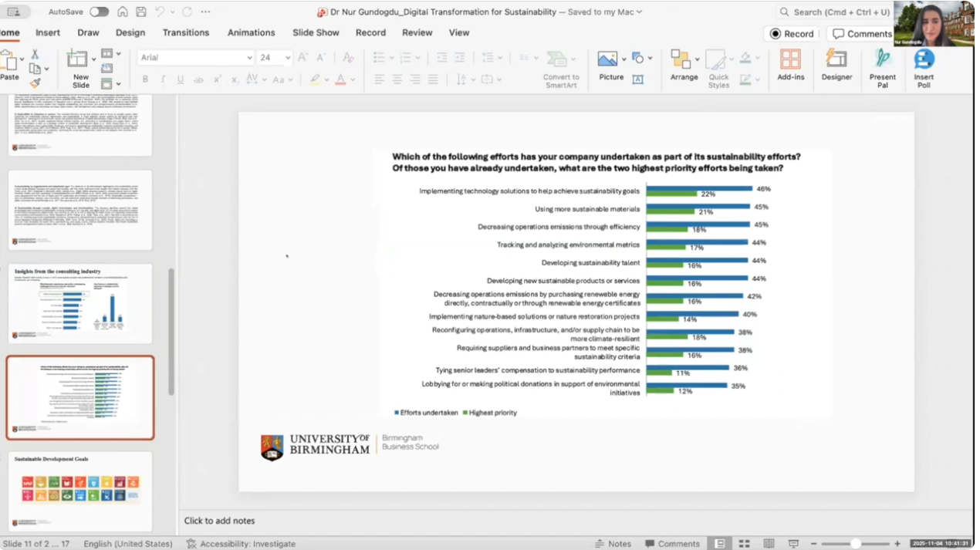Click the 'Click to add notes' area

219,521
